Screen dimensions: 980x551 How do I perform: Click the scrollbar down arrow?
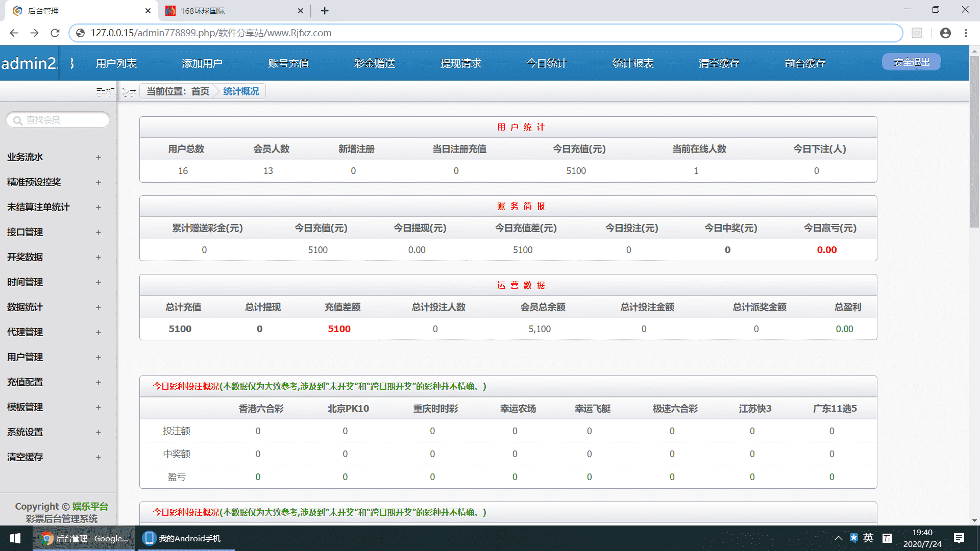click(974, 521)
